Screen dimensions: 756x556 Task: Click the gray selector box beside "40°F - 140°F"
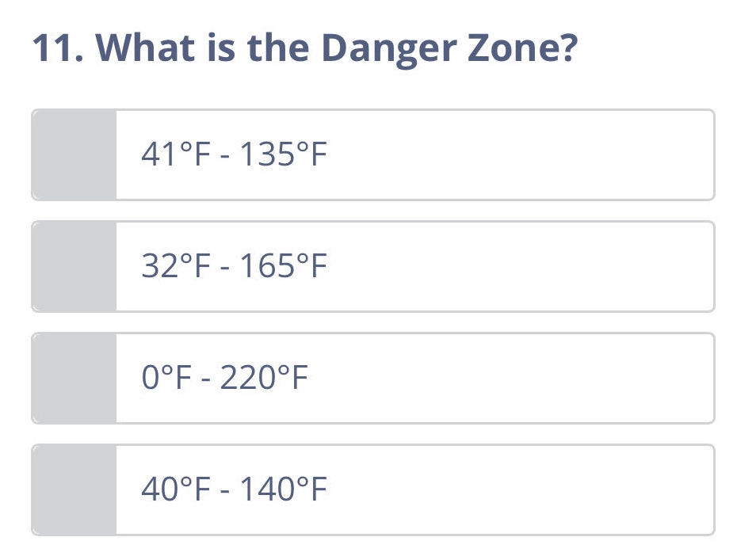tap(74, 489)
